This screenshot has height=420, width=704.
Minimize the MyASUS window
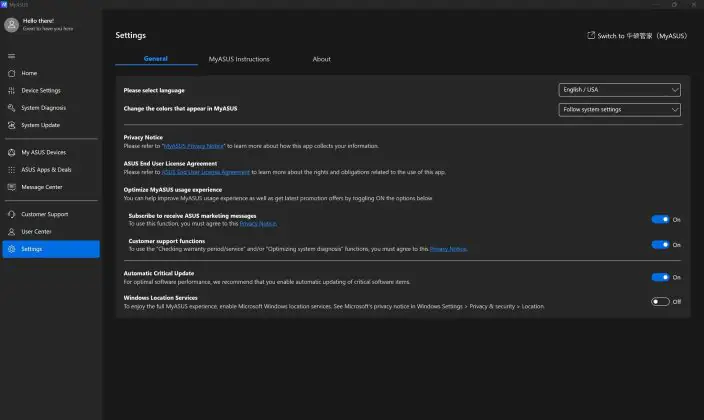tap(656, 4)
